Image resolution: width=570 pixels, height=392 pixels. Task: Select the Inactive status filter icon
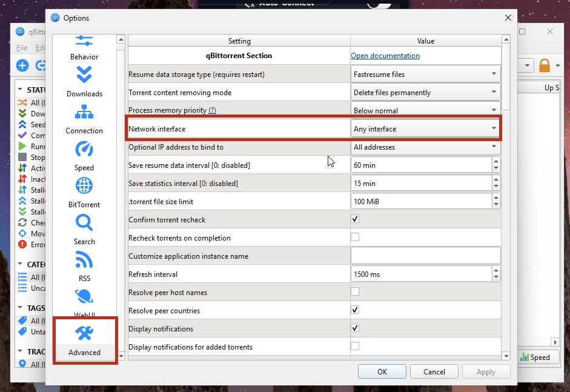[22, 179]
